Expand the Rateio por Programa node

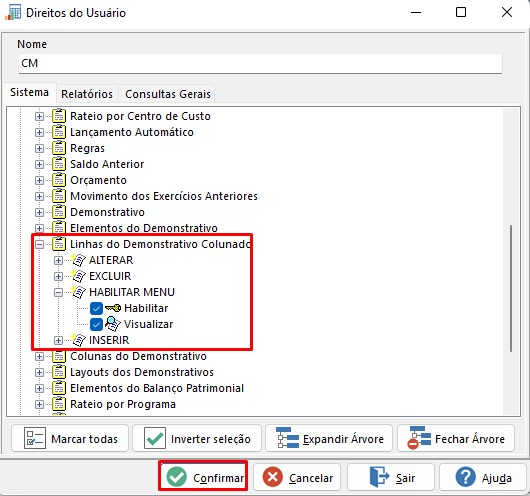(40, 404)
